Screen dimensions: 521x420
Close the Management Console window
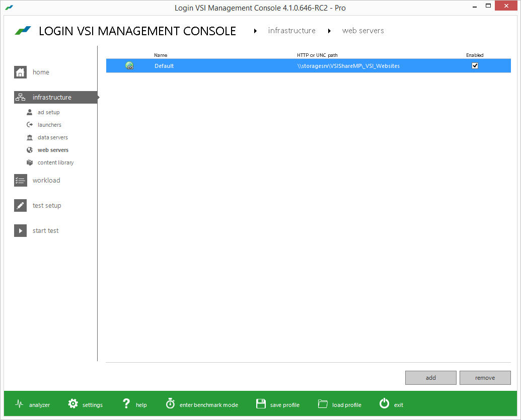tap(506, 6)
